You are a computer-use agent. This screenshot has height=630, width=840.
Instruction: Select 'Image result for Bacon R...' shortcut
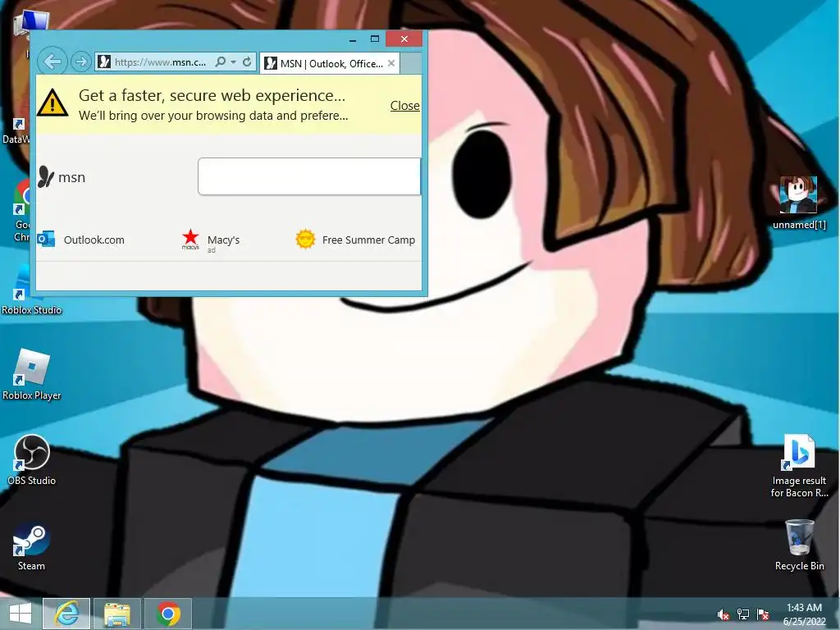[x=799, y=466]
